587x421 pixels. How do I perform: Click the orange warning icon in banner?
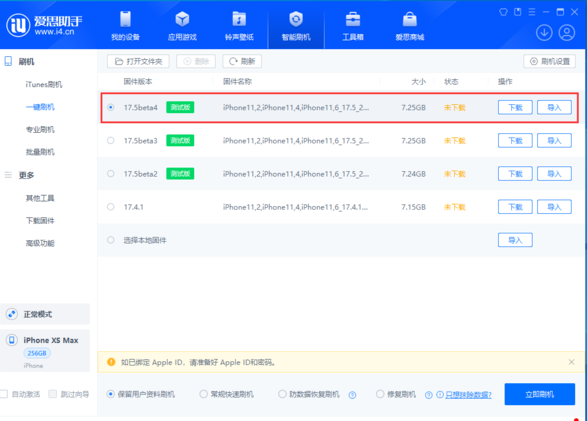111,362
